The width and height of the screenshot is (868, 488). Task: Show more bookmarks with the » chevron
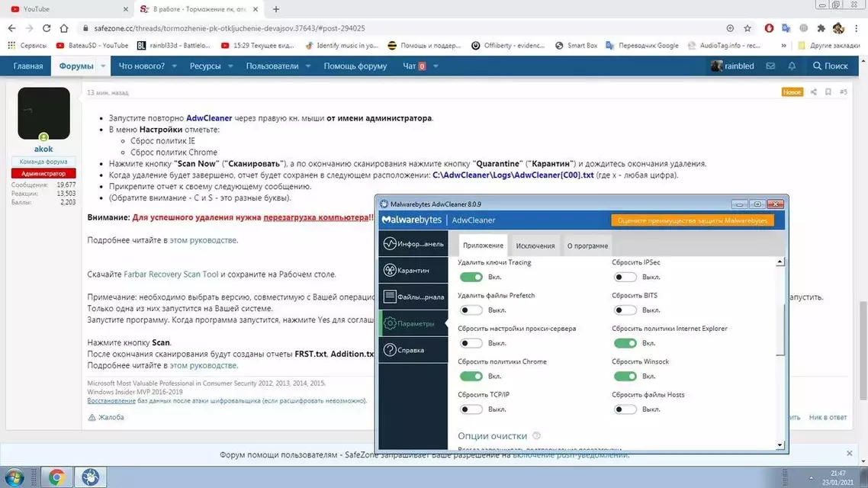(783, 46)
